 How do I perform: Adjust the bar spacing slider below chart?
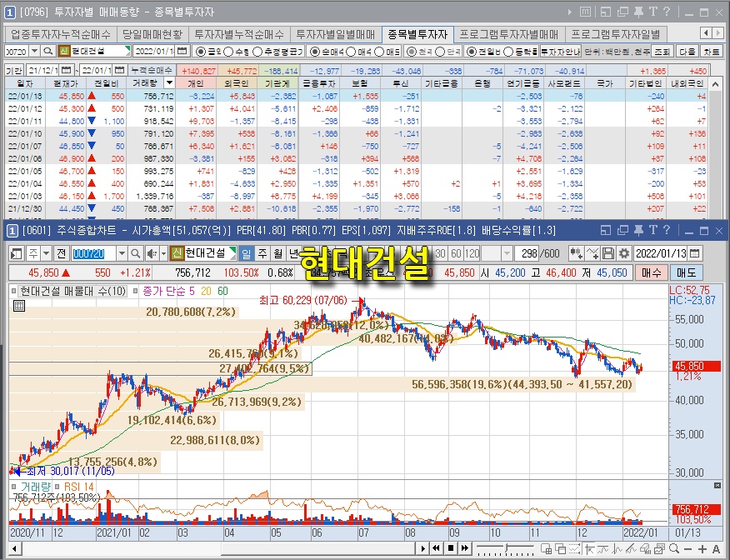click(505, 548)
